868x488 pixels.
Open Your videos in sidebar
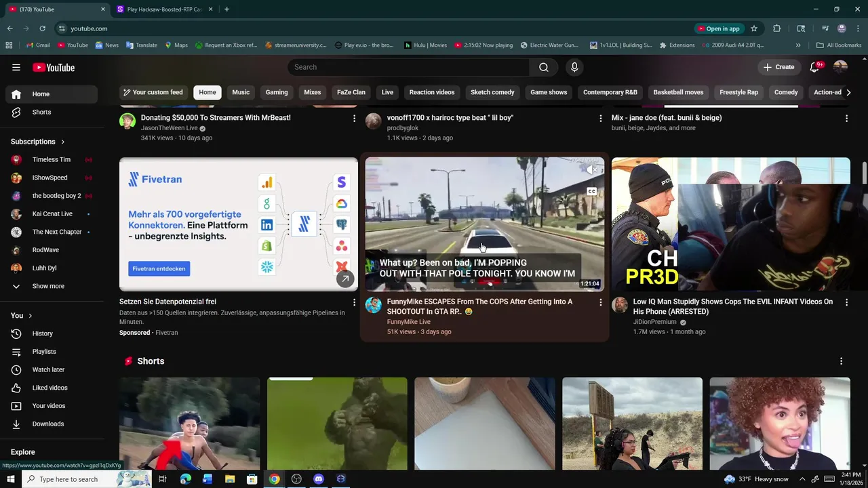[52, 406]
